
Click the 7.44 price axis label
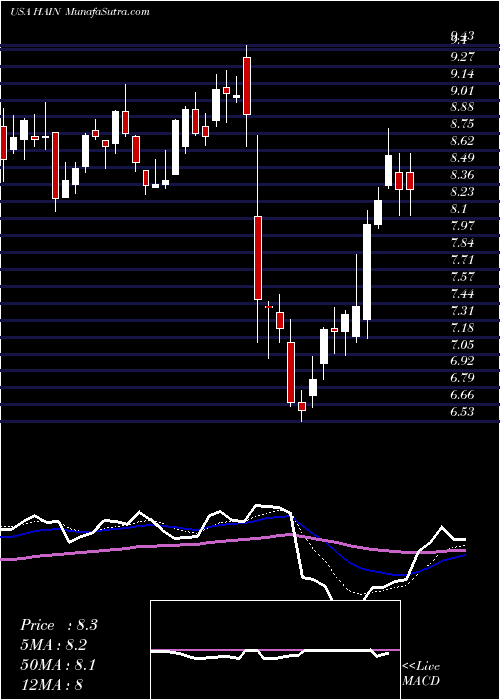(x=462, y=293)
